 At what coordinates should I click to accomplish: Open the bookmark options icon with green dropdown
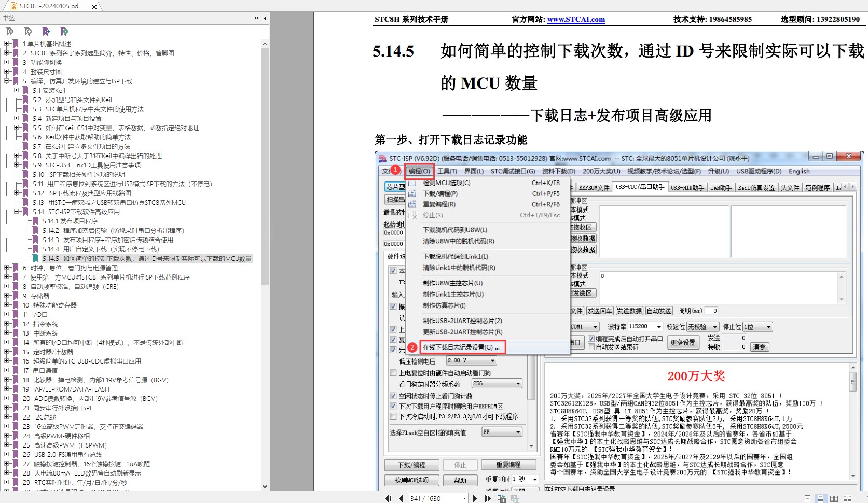point(64,32)
